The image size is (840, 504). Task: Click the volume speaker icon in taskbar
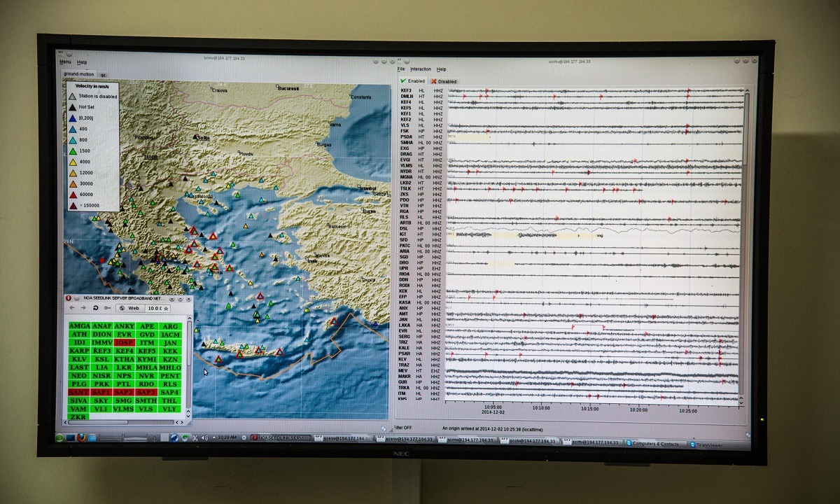[204, 438]
